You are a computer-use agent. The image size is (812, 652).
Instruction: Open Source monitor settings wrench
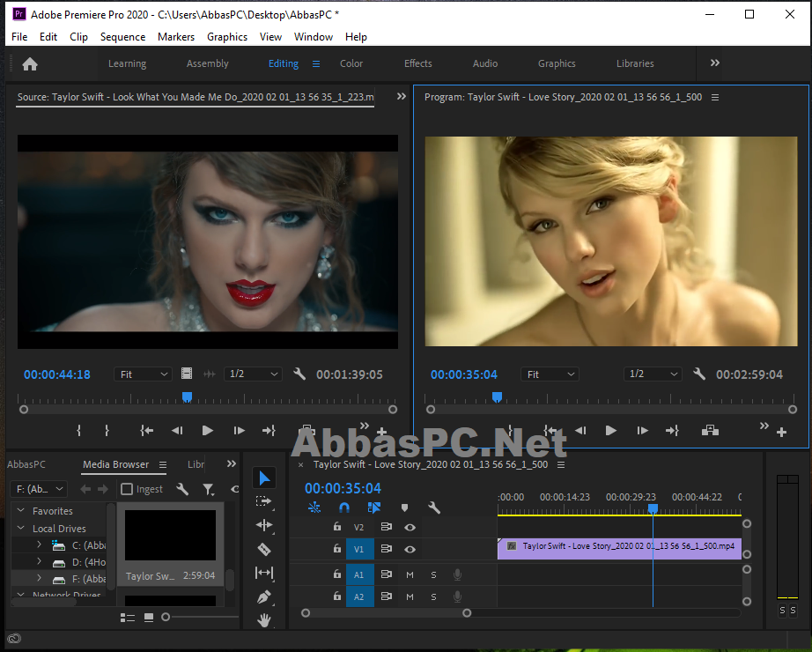pos(299,374)
